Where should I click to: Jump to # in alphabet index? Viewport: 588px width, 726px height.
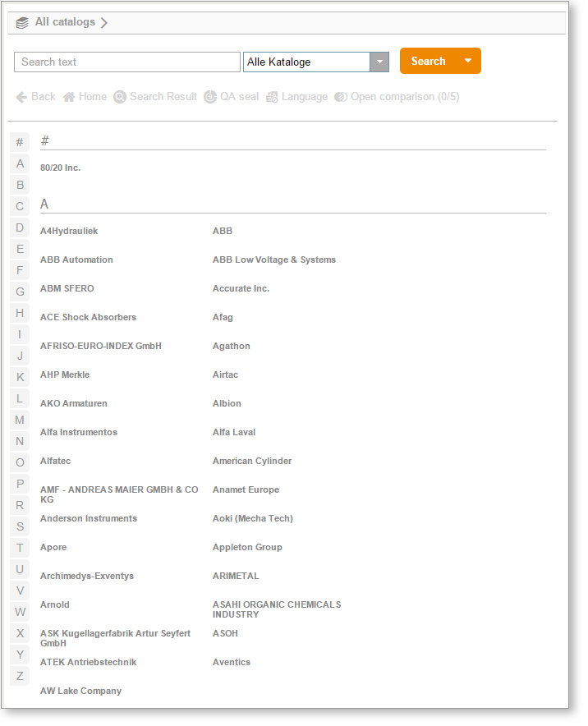click(x=20, y=142)
